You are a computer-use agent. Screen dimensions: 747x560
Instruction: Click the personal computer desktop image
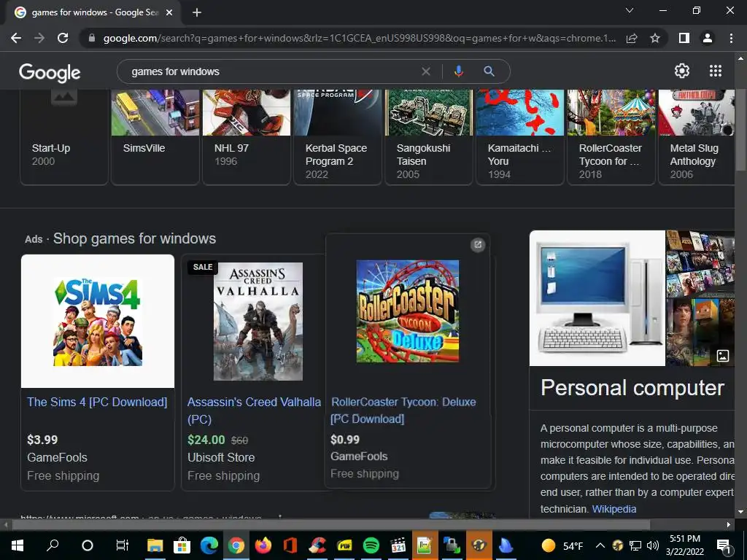[x=597, y=298]
